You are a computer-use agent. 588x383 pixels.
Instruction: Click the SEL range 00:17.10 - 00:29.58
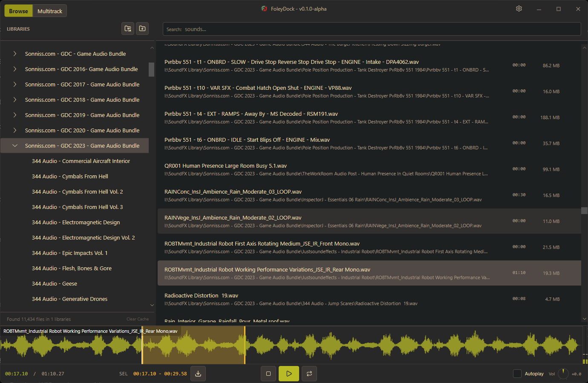(160, 374)
